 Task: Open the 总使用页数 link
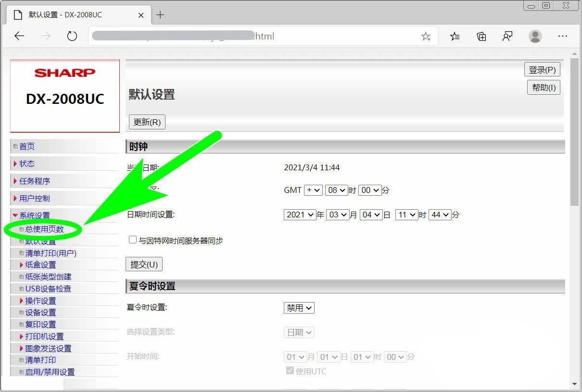(x=44, y=229)
